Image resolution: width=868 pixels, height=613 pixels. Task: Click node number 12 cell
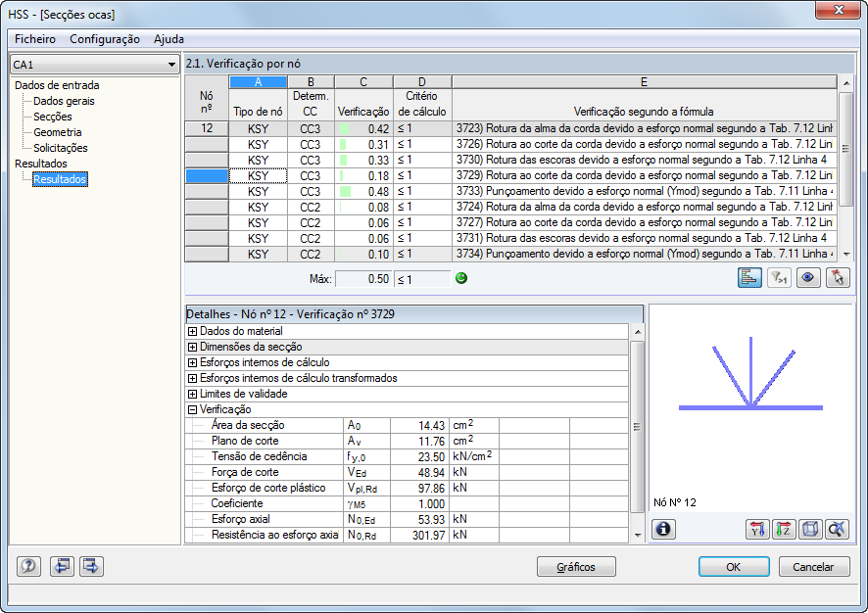pos(207,128)
